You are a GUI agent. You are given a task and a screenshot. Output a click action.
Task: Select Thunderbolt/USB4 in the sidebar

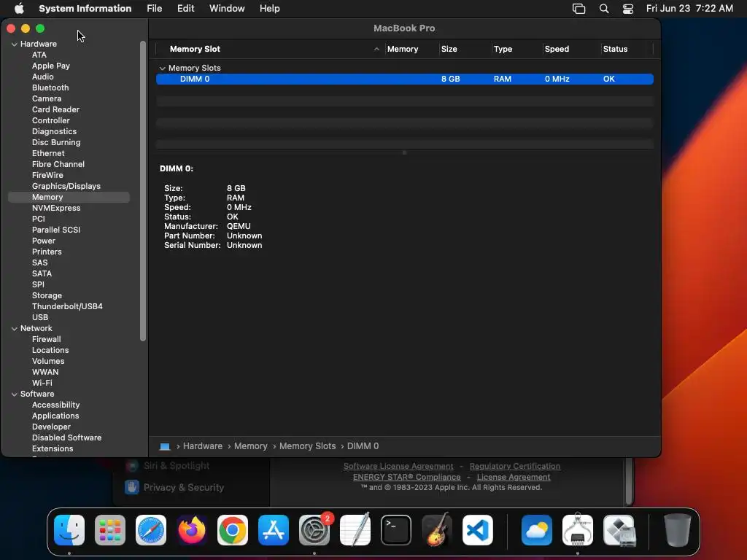click(x=67, y=307)
